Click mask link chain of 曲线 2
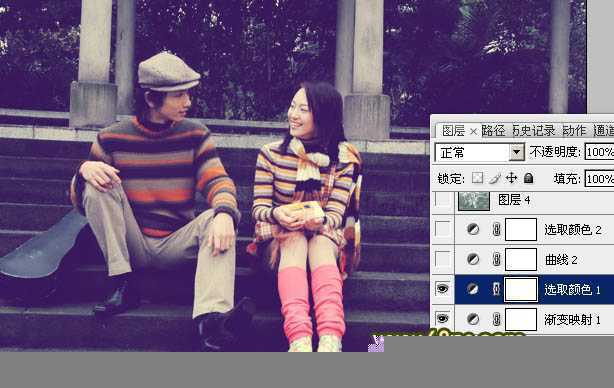This screenshot has height=388, width=614. tap(497, 259)
